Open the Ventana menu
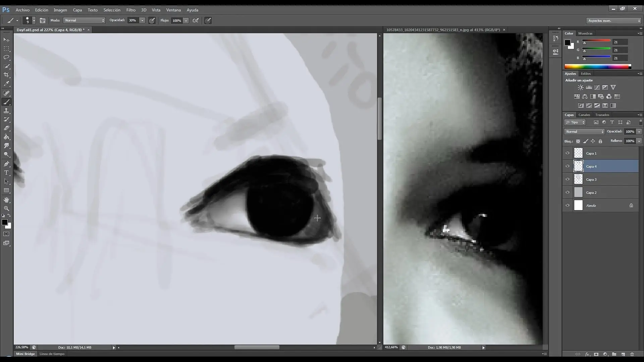This screenshot has height=362, width=644. click(x=173, y=10)
